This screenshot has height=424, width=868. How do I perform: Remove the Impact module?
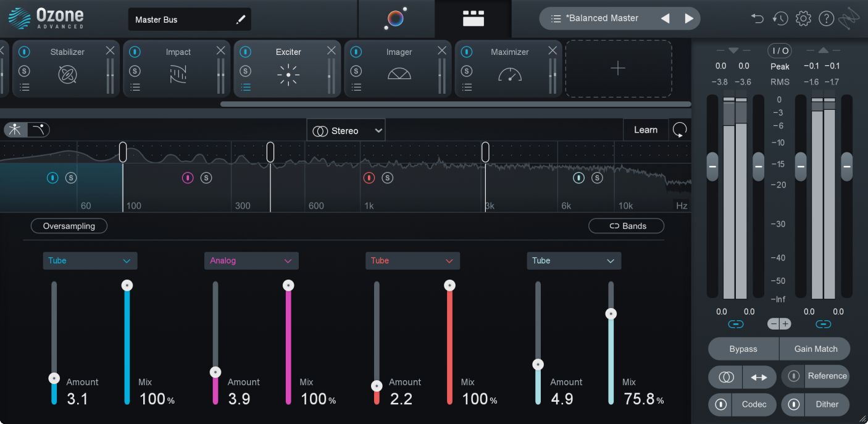point(220,51)
